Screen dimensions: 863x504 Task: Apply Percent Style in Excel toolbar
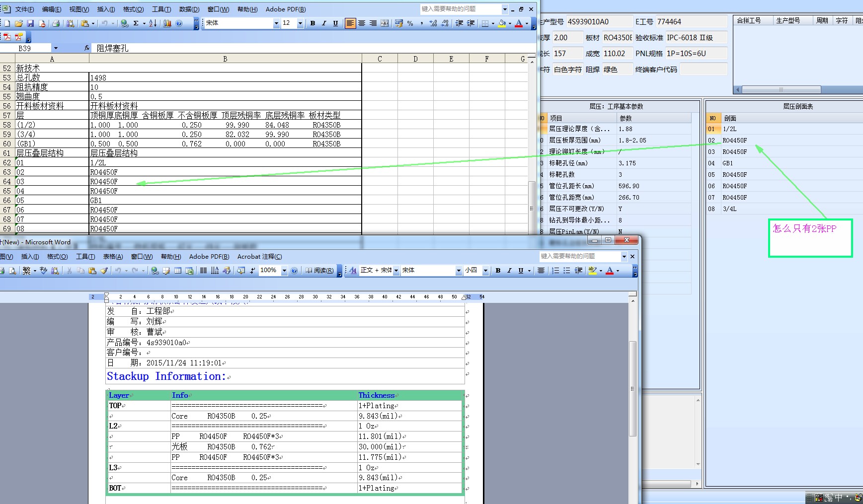pos(410,23)
